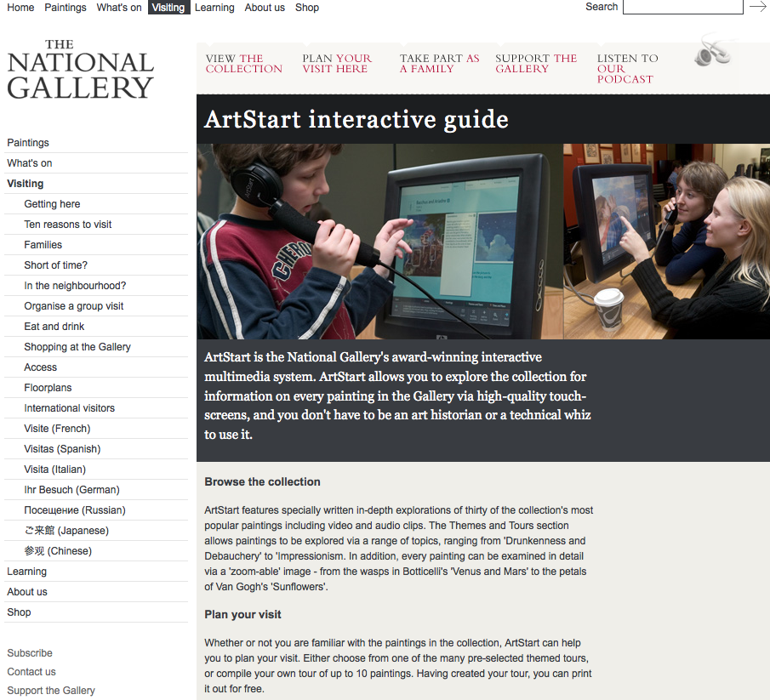The image size is (770, 700).
Task: Open Plan Your Visit Here link
Action: coord(337,64)
